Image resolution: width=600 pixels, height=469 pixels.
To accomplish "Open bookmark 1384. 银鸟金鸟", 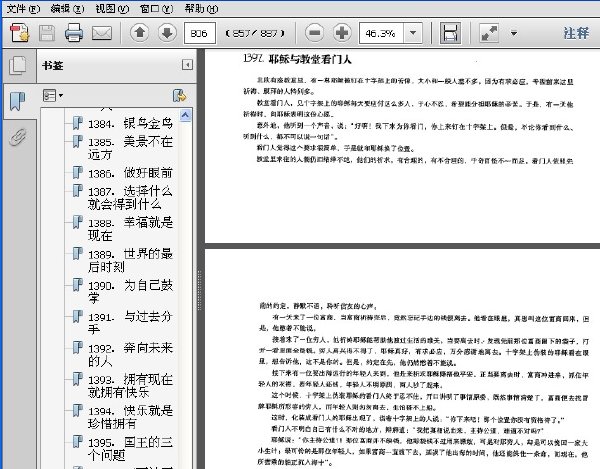I will [130, 124].
